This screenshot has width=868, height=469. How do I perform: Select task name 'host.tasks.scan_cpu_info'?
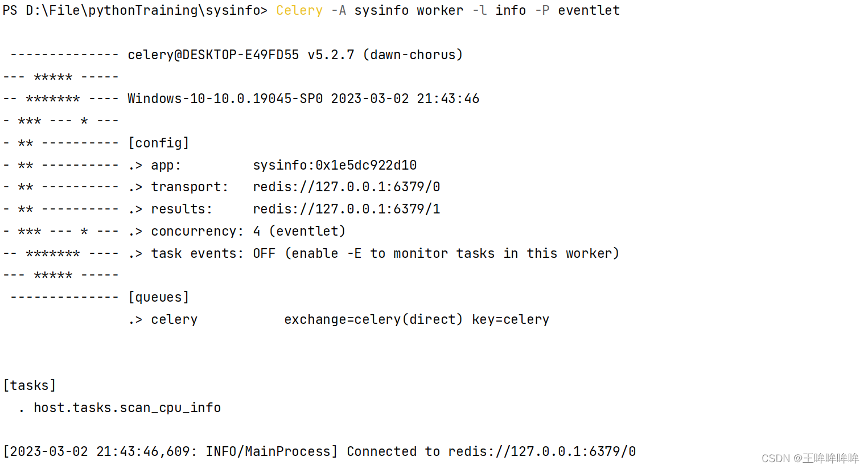[x=127, y=408]
